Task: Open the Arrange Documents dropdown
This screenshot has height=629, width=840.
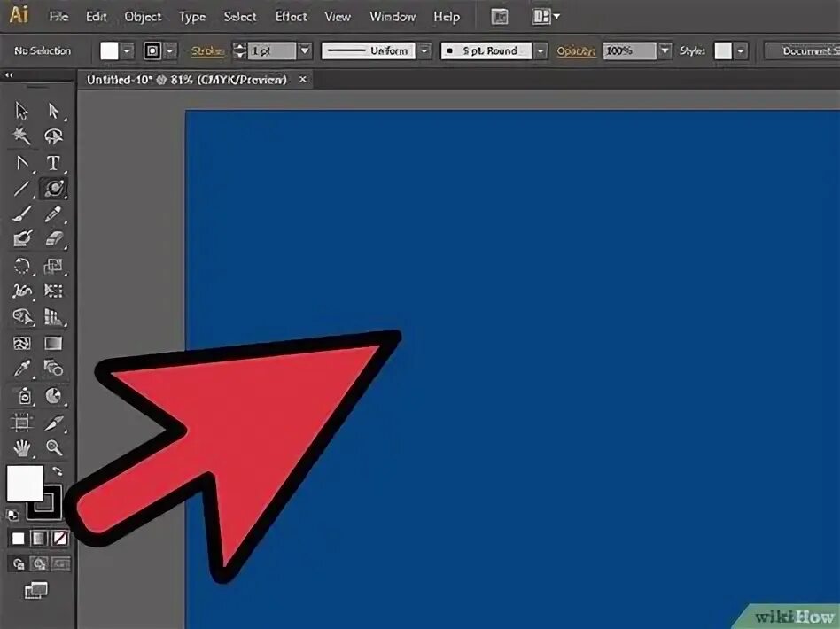Action: (545, 17)
